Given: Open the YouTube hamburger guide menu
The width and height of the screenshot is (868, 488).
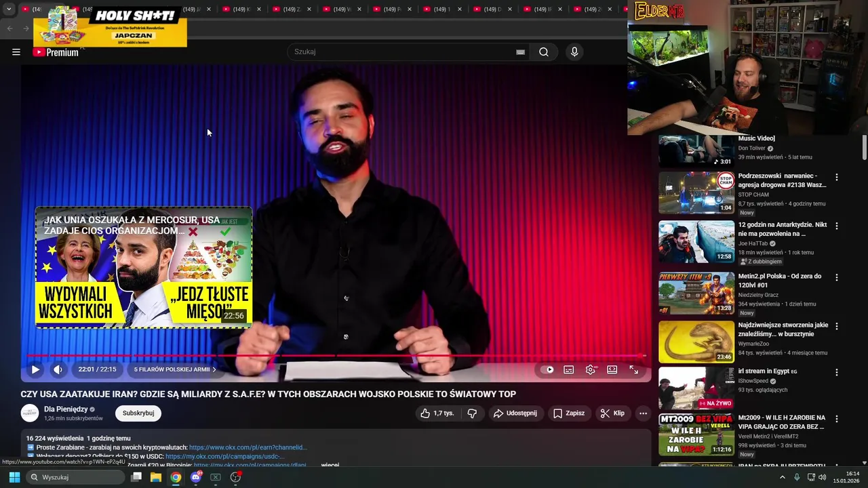Looking at the screenshot, I should pyautogui.click(x=16, y=52).
